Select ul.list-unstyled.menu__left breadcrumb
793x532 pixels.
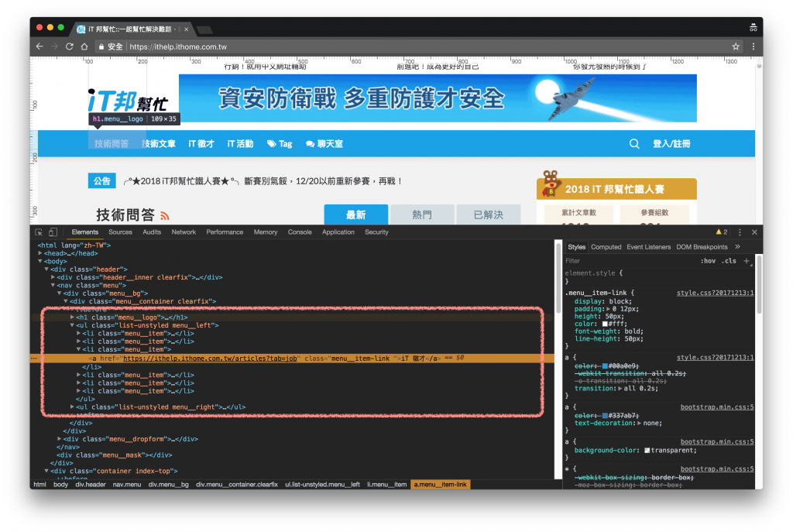click(322, 485)
